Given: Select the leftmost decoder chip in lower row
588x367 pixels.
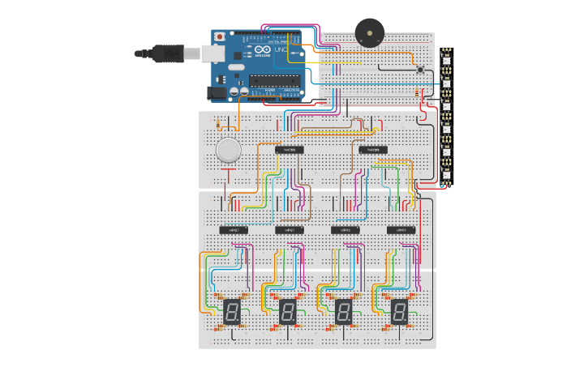Looking at the screenshot, I should pos(234,230).
